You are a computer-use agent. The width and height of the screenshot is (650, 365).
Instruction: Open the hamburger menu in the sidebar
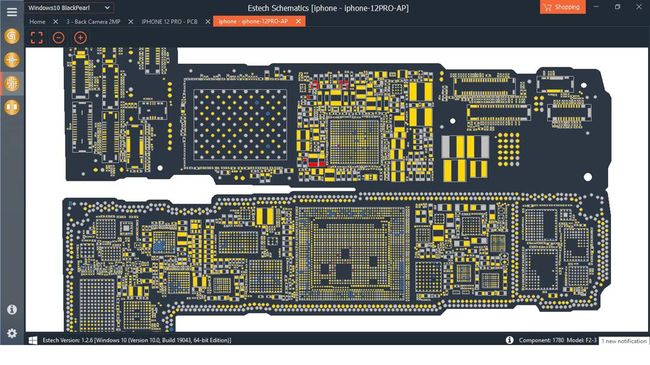(x=12, y=12)
